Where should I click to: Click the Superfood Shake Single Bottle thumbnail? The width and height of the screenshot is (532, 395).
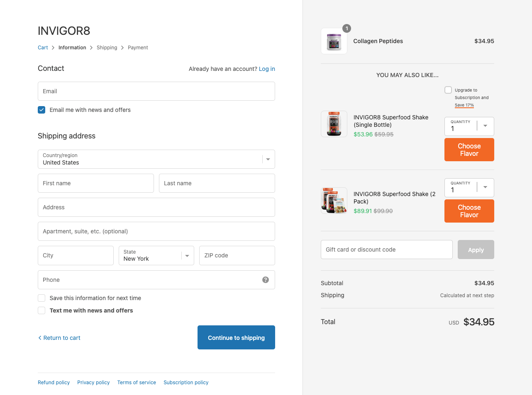(334, 124)
